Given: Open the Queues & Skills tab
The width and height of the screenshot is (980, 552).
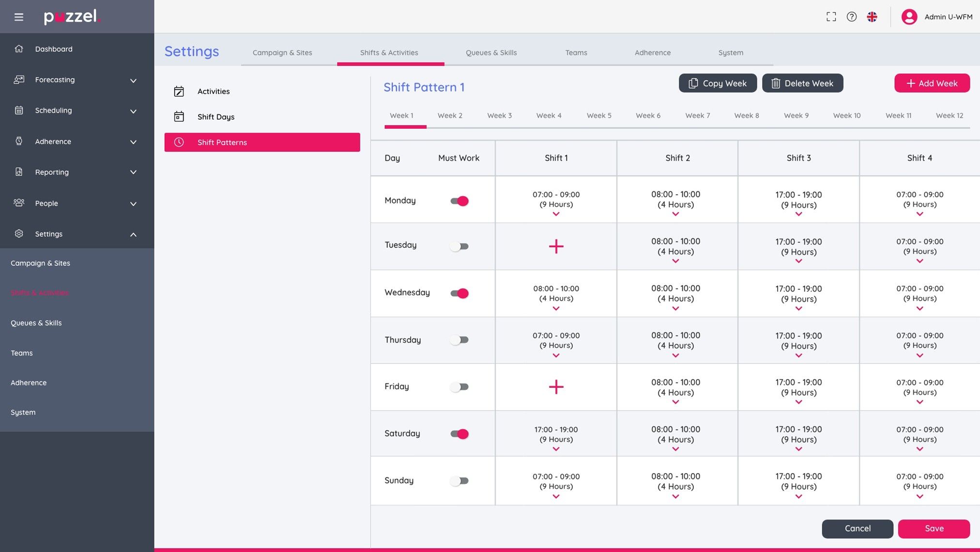Looking at the screenshot, I should tap(491, 53).
